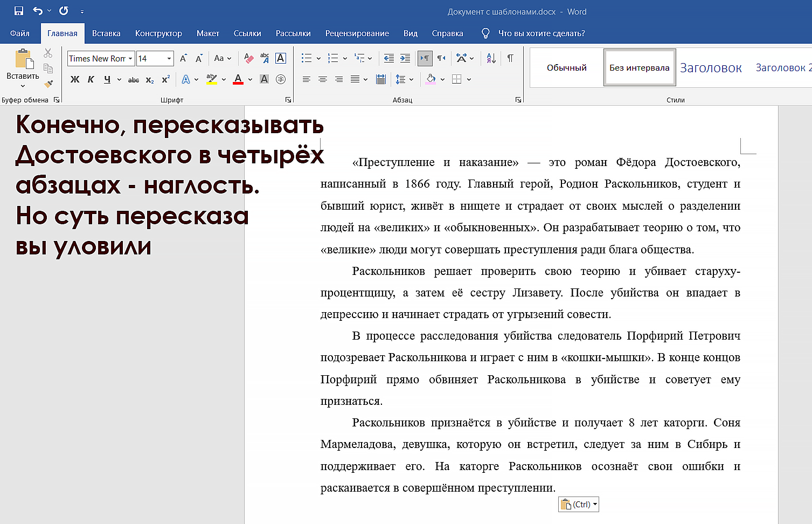Open the Буфер обмена dialog launcher
The height and width of the screenshot is (524, 812).
click(x=56, y=100)
